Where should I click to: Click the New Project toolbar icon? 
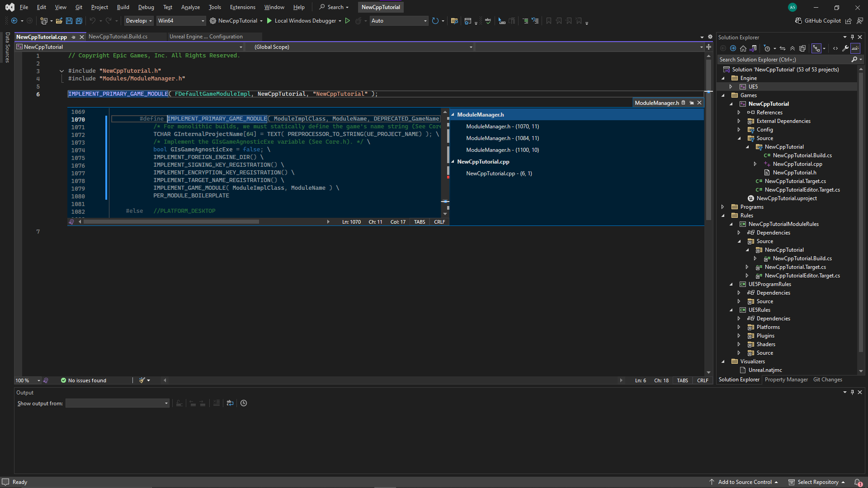[44, 21]
